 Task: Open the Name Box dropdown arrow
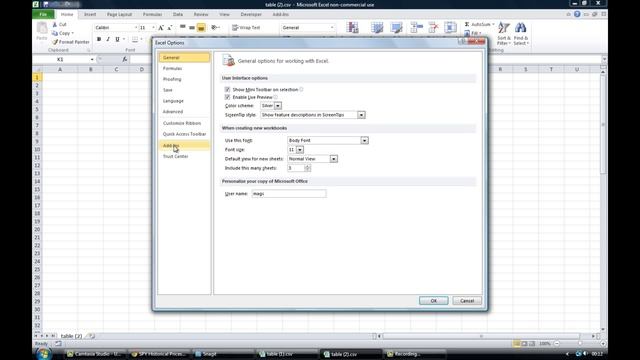(x=92, y=60)
